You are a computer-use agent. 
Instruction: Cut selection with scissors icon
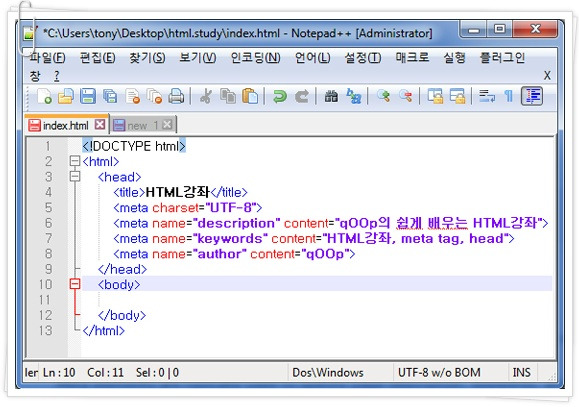206,97
